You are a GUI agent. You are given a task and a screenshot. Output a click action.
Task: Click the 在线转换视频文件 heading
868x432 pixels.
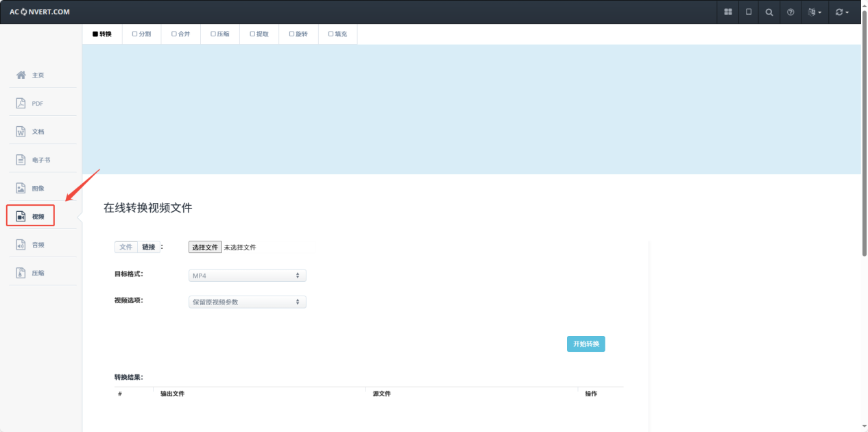coord(148,208)
